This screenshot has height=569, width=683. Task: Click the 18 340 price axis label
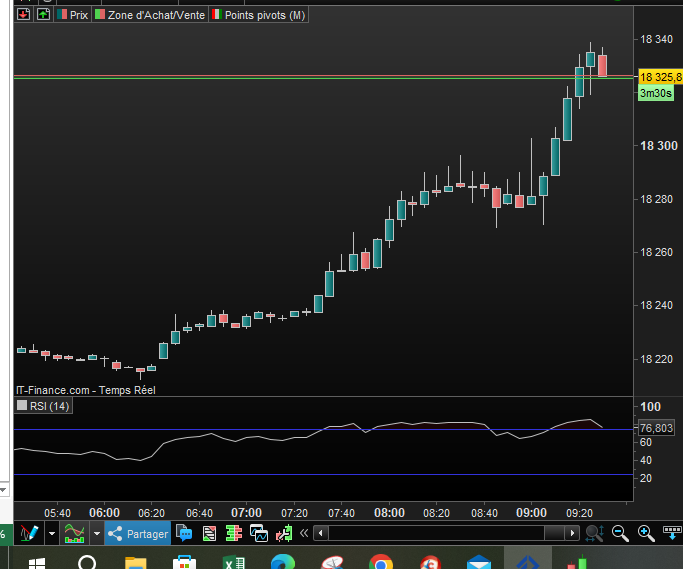click(x=656, y=39)
